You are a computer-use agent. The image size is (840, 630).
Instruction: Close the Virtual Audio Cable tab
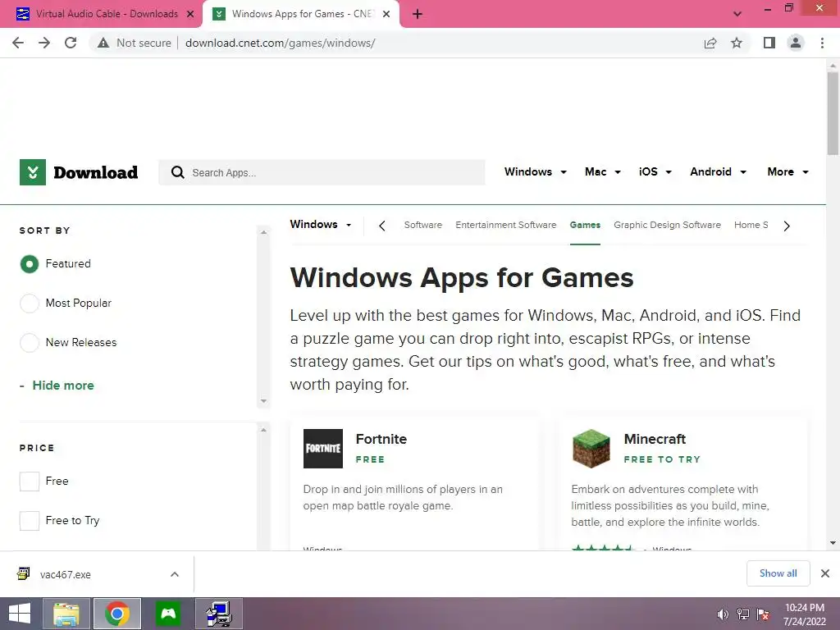[189, 14]
